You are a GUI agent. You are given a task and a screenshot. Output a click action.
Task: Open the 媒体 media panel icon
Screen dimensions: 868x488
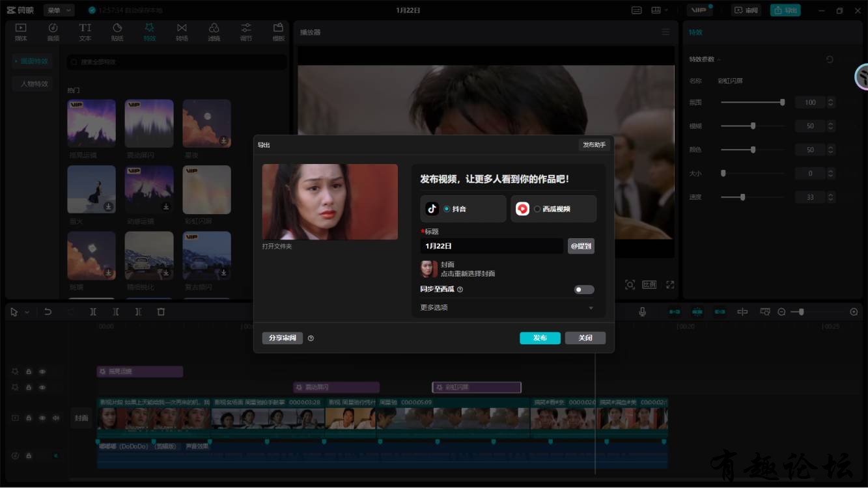pyautogui.click(x=21, y=32)
